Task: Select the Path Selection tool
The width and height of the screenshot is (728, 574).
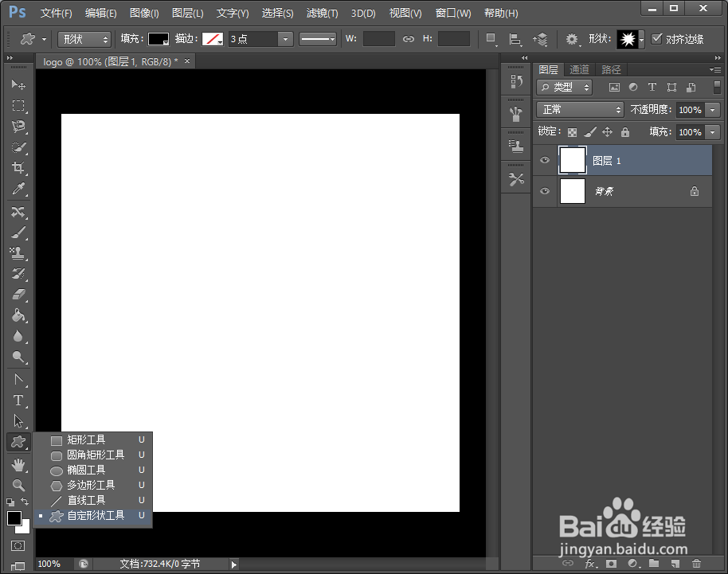Action: click(x=18, y=421)
